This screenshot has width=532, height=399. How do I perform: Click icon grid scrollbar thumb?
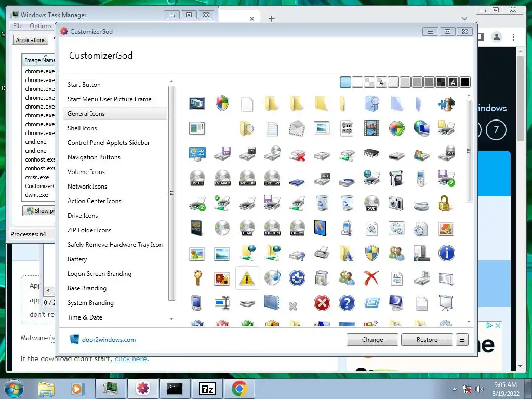tap(469, 151)
